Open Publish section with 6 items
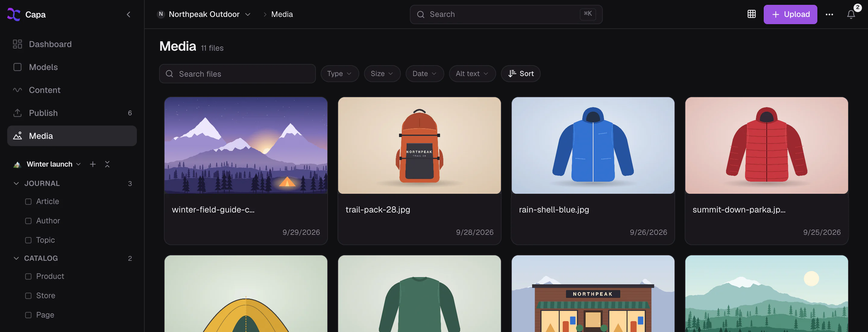 tap(72, 113)
